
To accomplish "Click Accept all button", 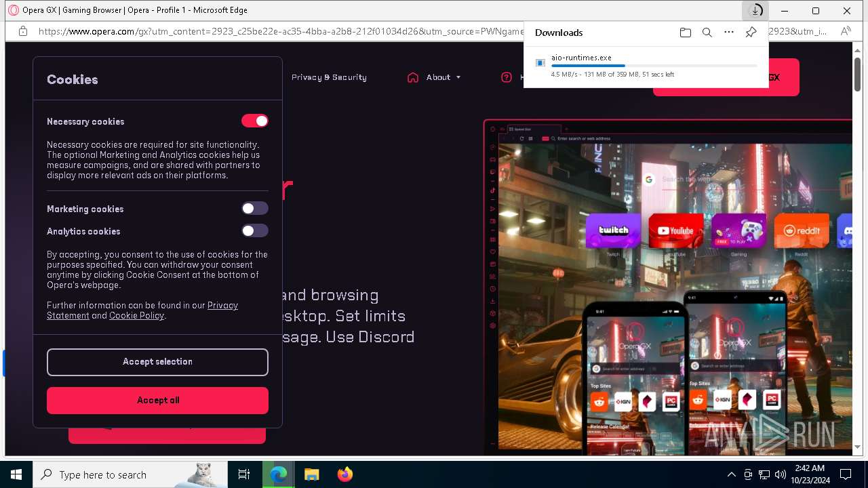I will (x=157, y=401).
